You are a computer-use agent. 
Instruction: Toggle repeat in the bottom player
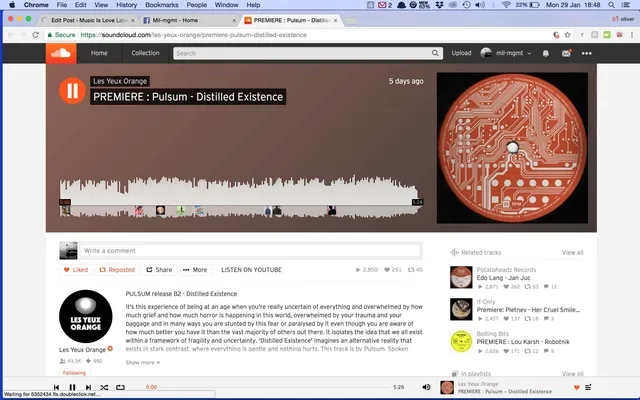click(x=120, y=387)
